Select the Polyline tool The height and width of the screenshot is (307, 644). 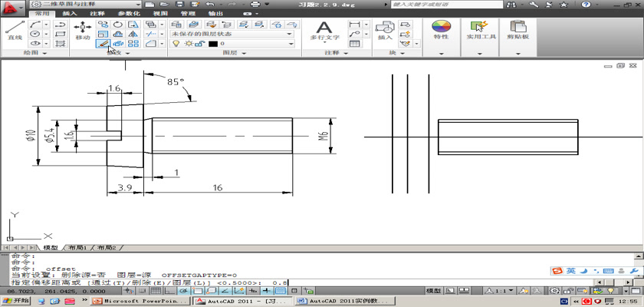coord(61,25)
